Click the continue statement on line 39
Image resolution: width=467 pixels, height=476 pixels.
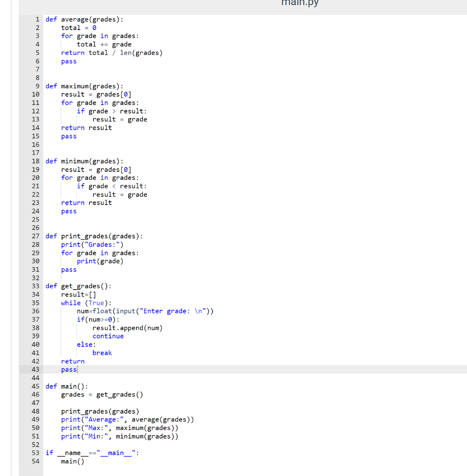click(108, 336)
